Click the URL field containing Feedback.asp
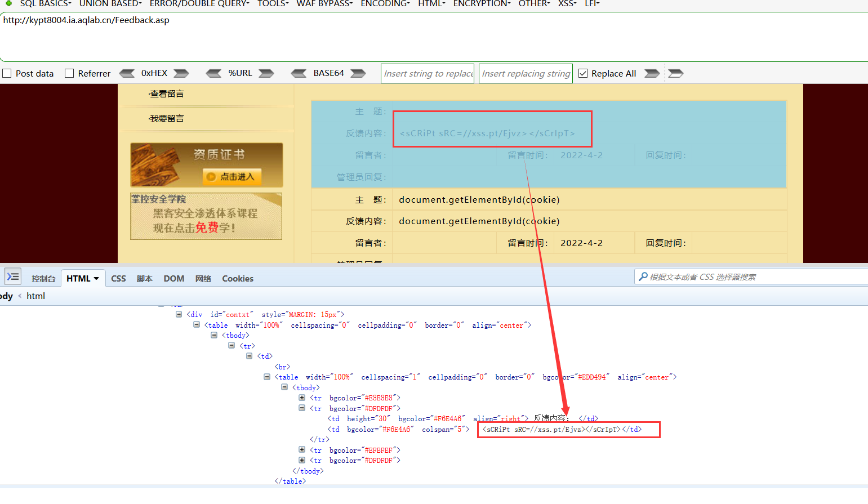The image size is (868, 504). click(x=434, y=37)
